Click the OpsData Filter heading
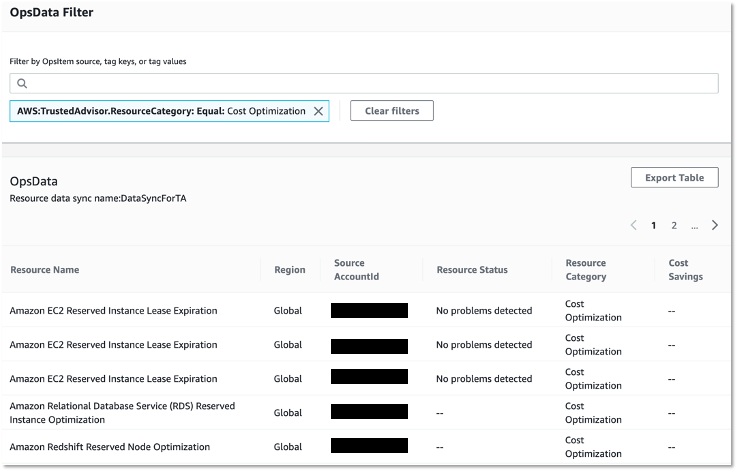The image size is (738, 472). point(51,12)
